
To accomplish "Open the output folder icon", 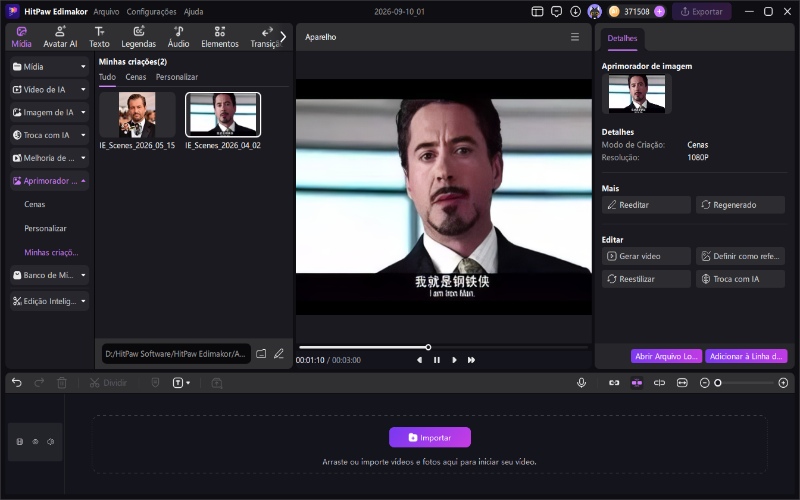I will [x=261, y=354].
